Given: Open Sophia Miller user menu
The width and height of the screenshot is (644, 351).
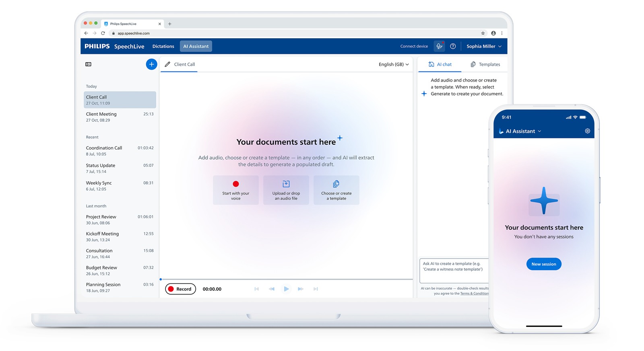Looking at the screenshot, I should (x=484, y=46).
